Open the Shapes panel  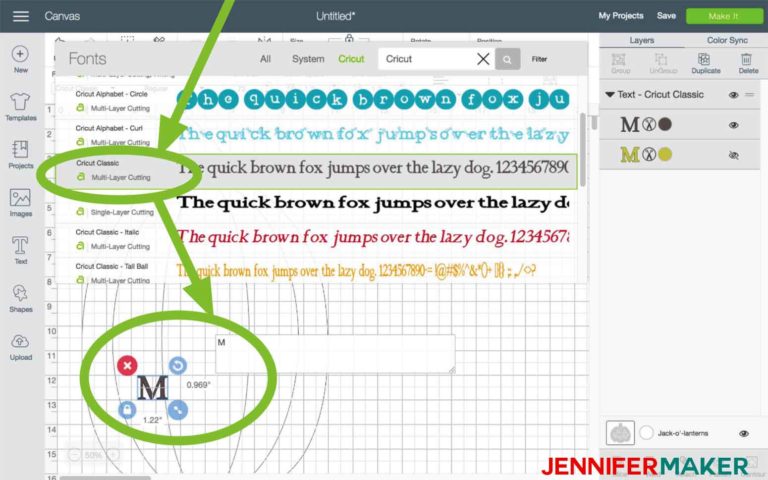[x=21, y=298]
